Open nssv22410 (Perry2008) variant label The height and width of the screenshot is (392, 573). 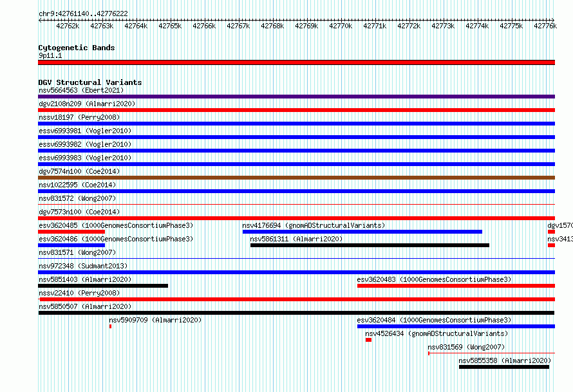click(79, 293)
